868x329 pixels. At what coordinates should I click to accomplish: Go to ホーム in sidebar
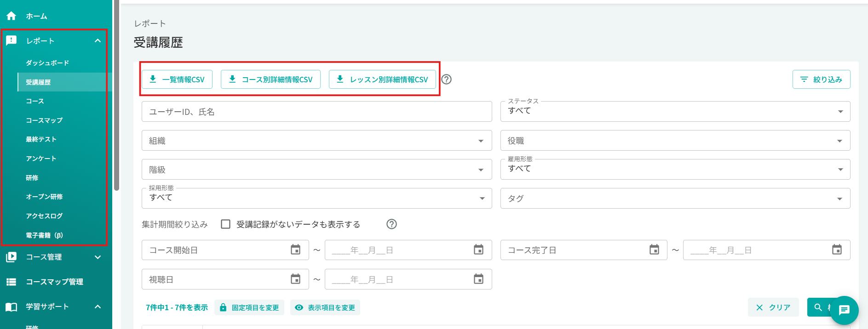[37, 16]
